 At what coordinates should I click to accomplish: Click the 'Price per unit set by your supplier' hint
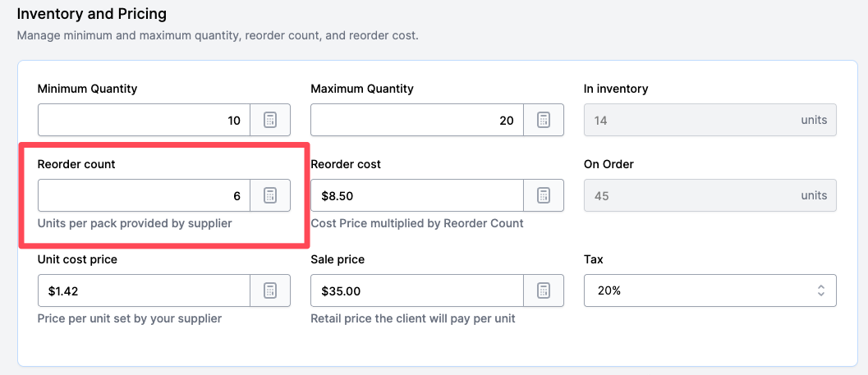(x=130, y=318)
